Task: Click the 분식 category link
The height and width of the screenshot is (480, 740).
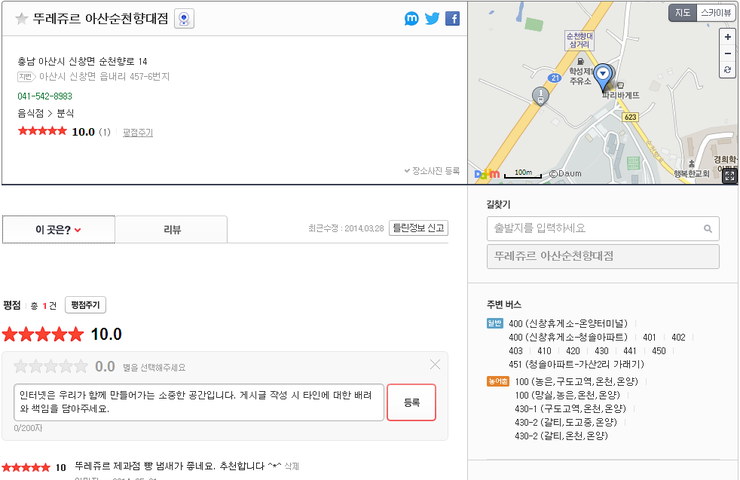Action: (65, 113)
